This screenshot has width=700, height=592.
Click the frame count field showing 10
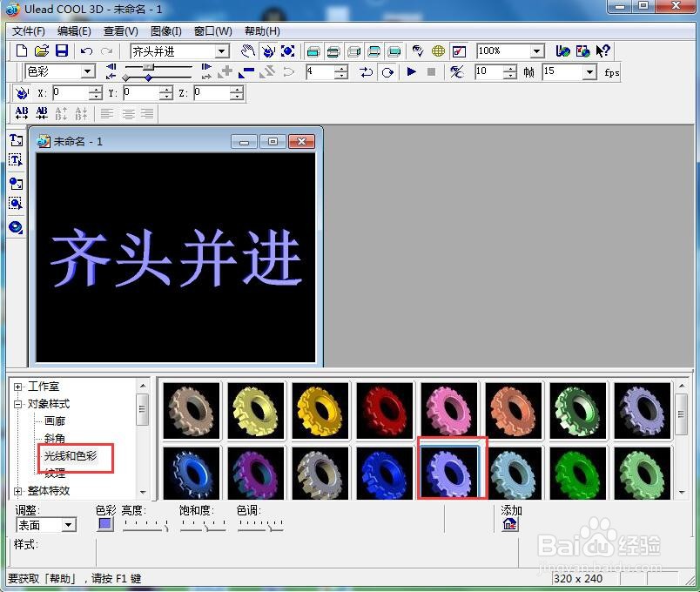488,72
